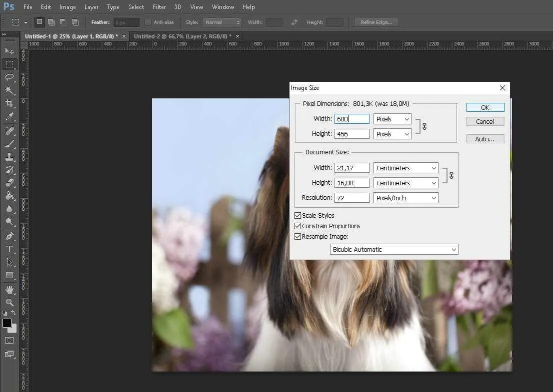This screenshot has height=392, width=553.
Task: Click the black foreground color swatch
Action: coord(6,323)
